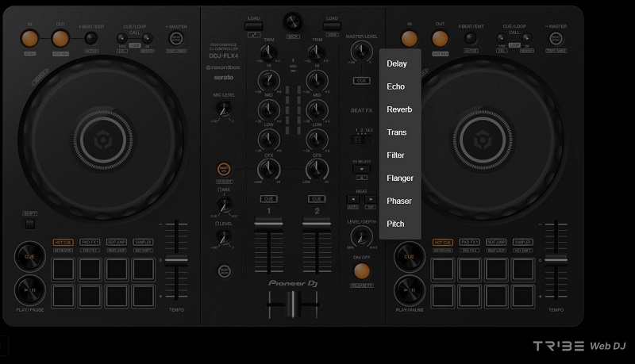Select Reverb in the FX list
This screenshot has width=635, height=364.
click(x=400, y=109)
